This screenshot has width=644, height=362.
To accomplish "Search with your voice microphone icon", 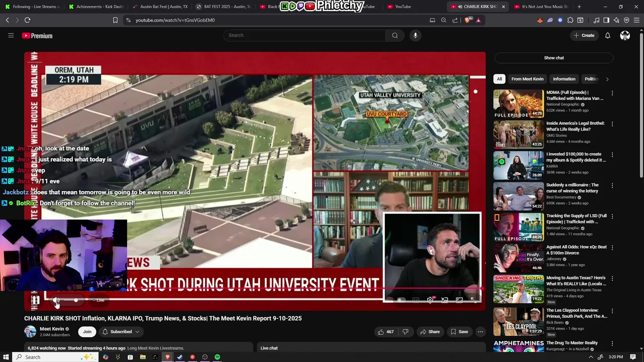I will pos(415,35).
